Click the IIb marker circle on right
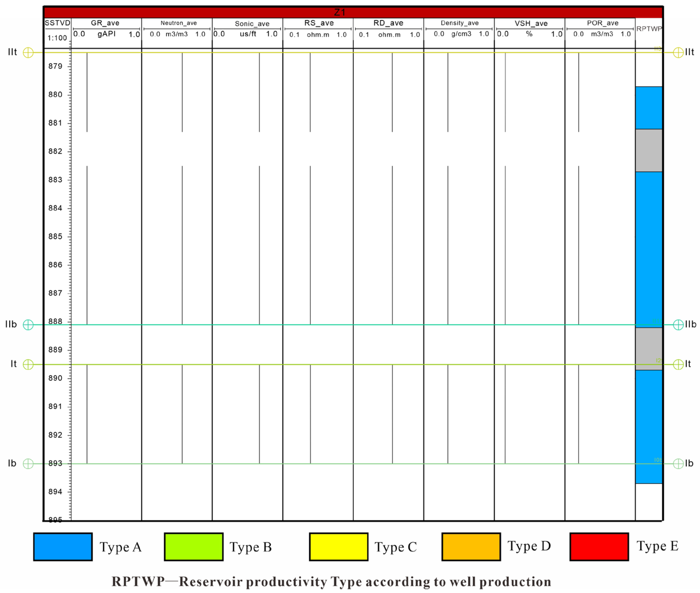 point(678,325)
